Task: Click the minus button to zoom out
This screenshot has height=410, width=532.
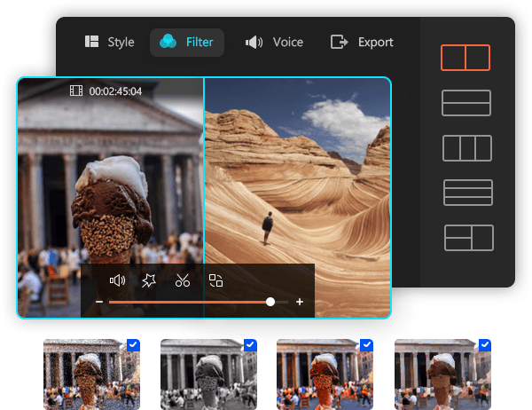Action: tap(99, 303)
